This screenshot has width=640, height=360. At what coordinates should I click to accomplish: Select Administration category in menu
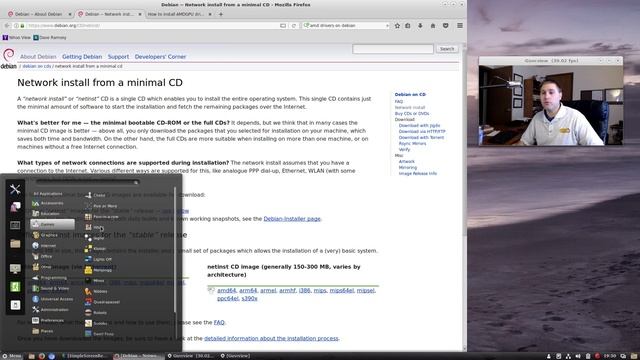pyautogui.click(x=51, y=309)
